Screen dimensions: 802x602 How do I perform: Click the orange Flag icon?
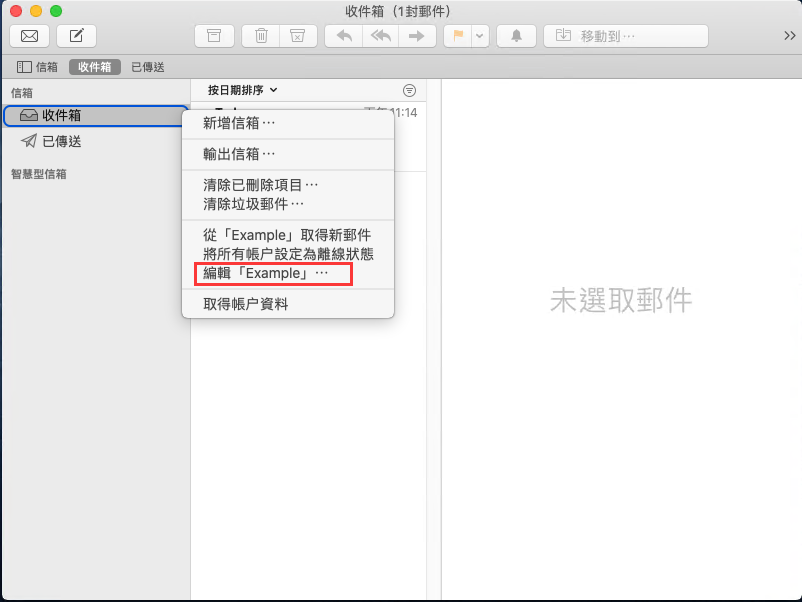click(458, 36)
